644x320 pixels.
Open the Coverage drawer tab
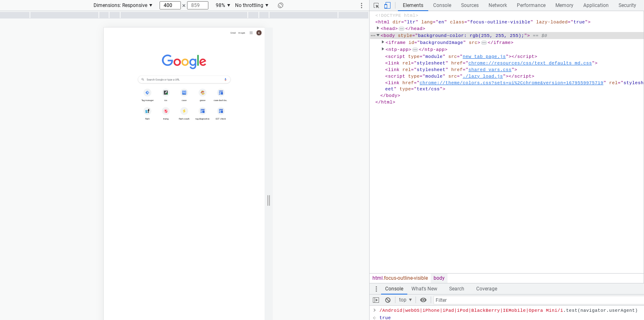[x=486, y=289]
